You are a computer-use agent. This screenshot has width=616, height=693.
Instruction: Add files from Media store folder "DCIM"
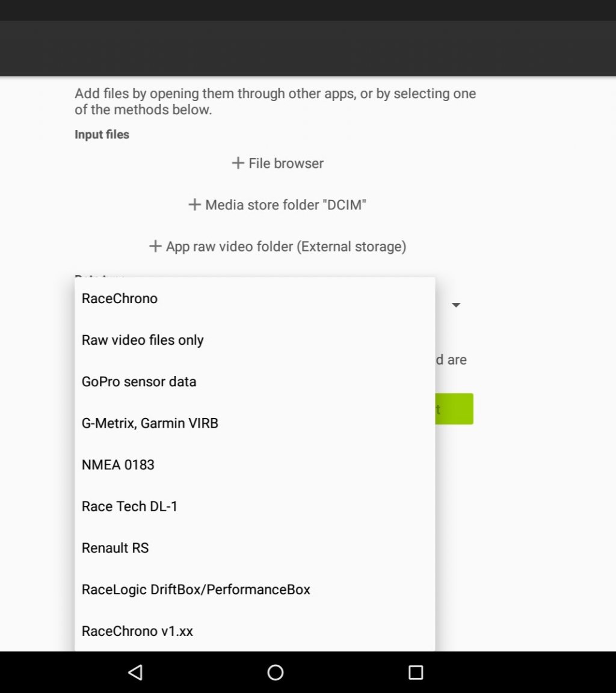[277, 205]
